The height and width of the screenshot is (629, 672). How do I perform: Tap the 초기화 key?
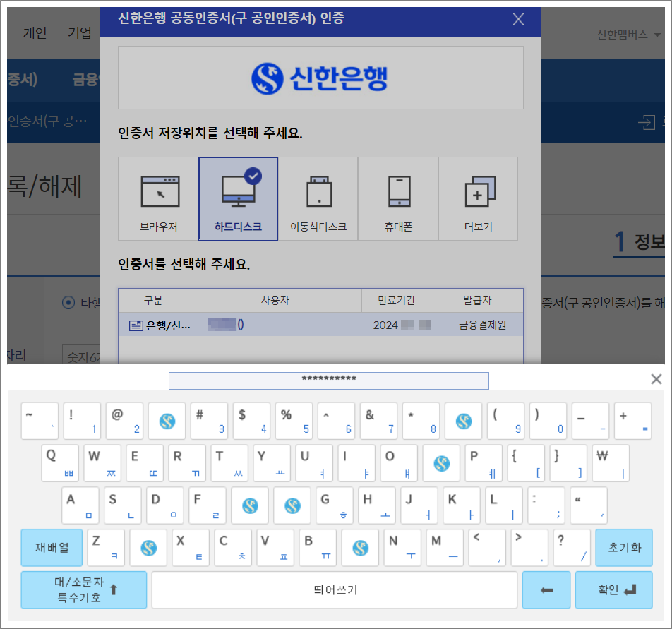(624, 548)
